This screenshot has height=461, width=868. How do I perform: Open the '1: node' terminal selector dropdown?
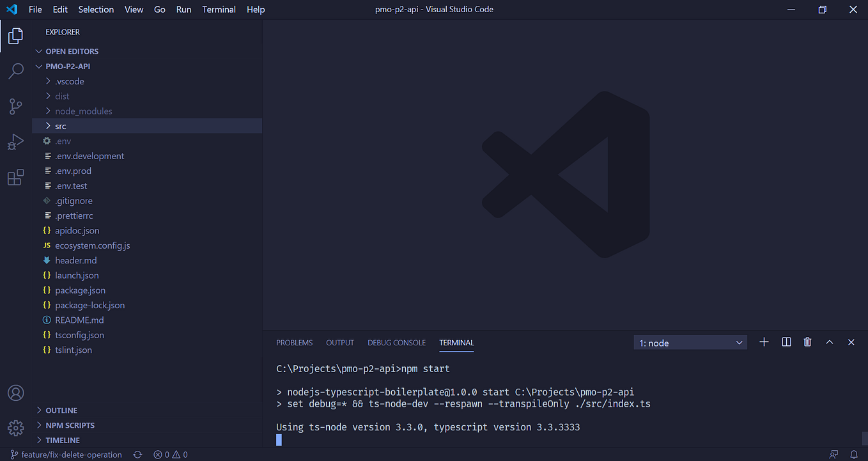690,342
